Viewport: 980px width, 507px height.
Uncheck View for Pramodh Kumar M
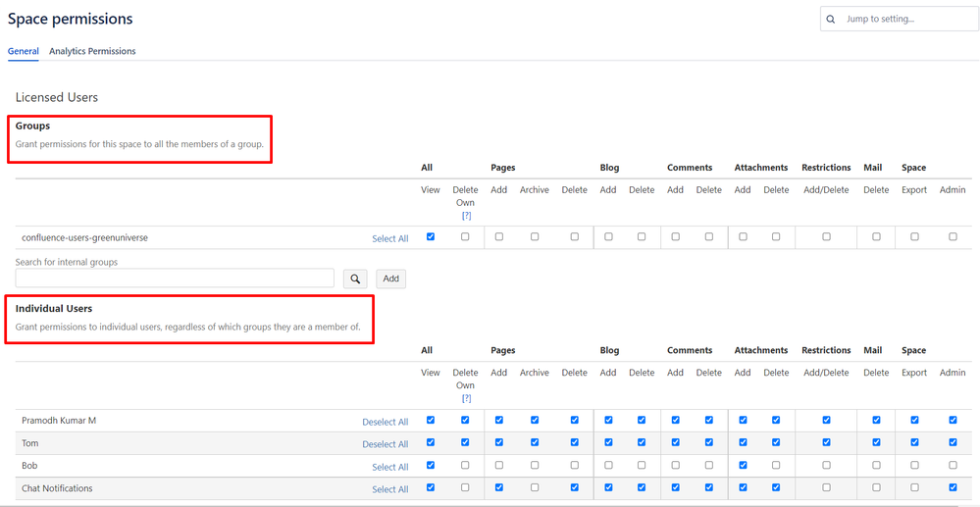tap(431, 420)
